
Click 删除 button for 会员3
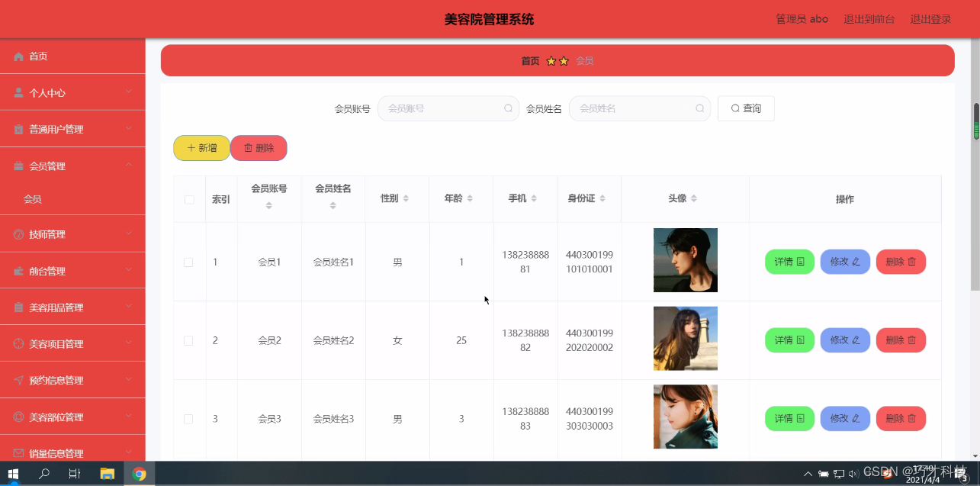pyautogui.click(x=901, y=418)
